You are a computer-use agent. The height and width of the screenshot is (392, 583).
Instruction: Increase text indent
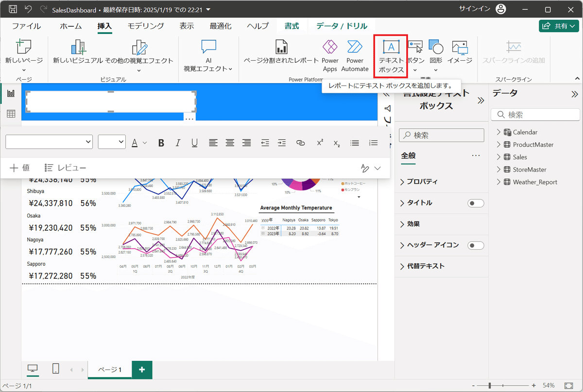coord(282,142)
